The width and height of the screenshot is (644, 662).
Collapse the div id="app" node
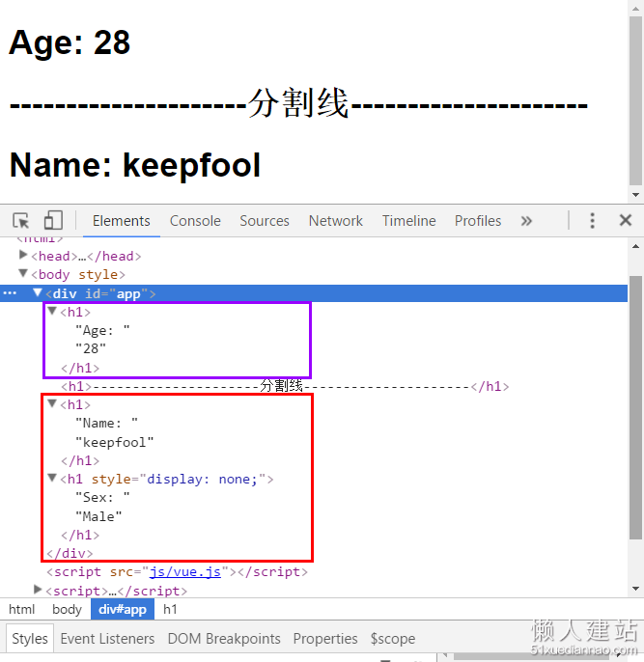(38, 292)
